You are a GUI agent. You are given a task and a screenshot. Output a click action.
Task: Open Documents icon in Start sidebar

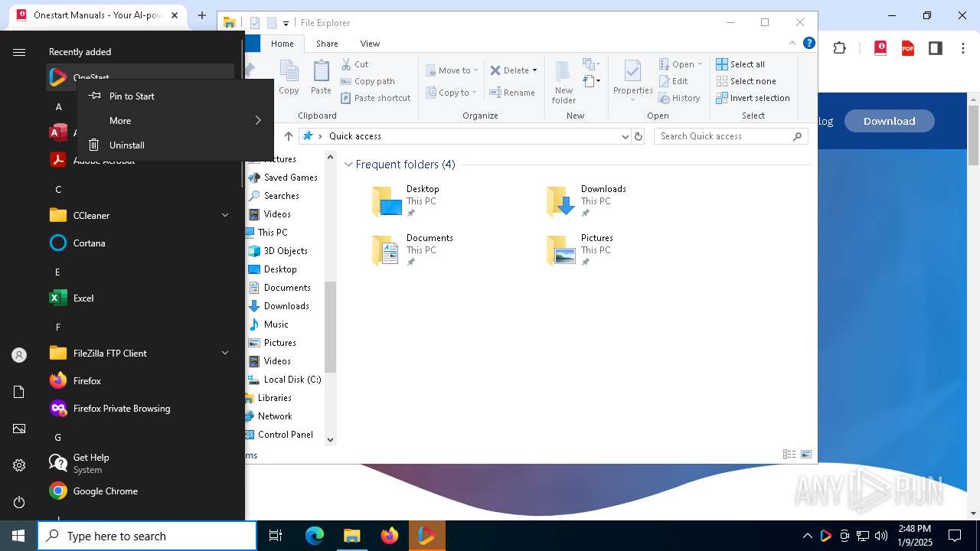tap(19, 392)
